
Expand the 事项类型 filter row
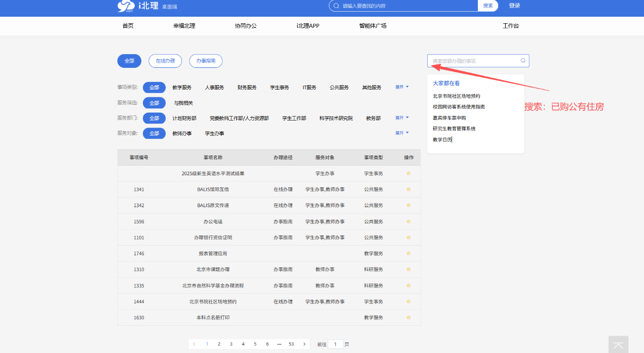[402, 87]
